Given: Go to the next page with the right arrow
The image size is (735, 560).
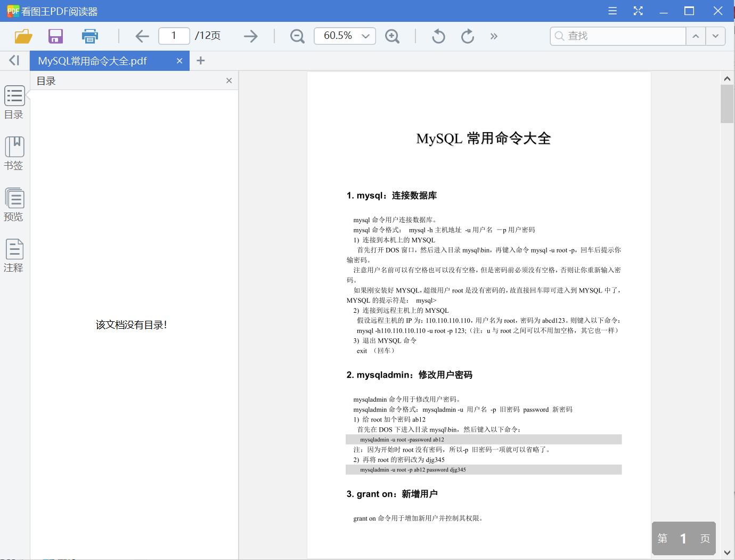Looking at the screenshot, I should [x=250, y=36].
